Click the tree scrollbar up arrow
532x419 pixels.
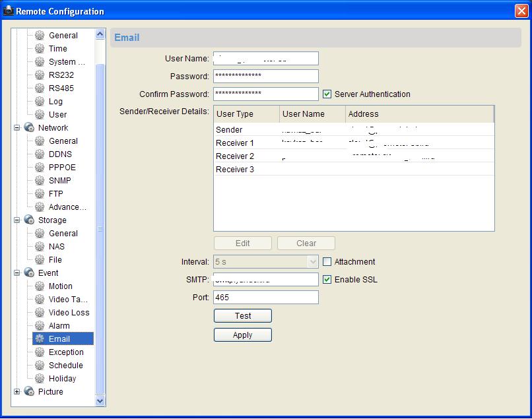click(100, 34)
